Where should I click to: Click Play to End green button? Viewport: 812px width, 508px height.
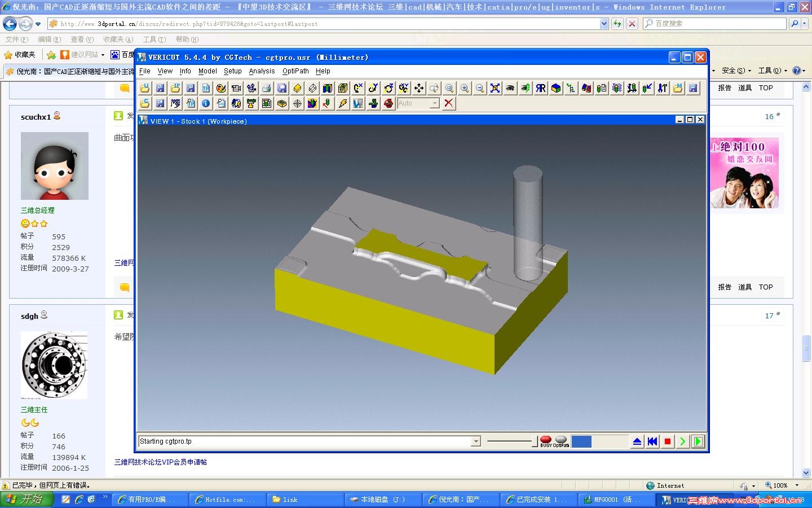(x=698, y=441)
